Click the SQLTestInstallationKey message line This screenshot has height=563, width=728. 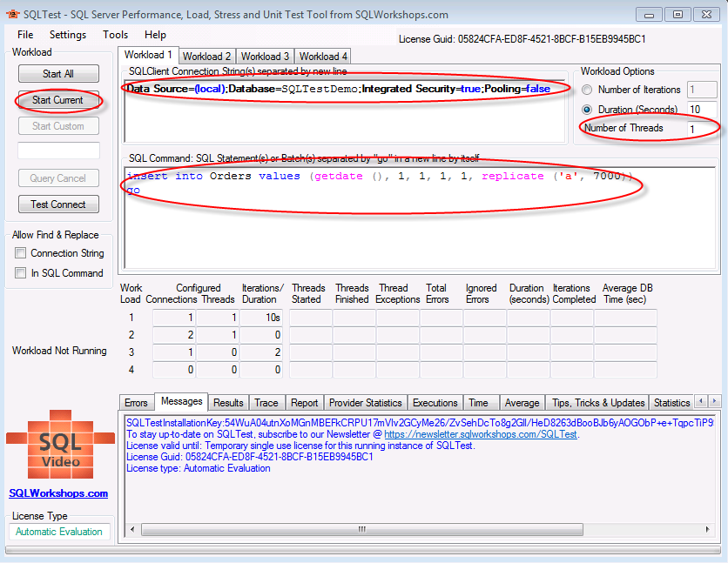[421, 423]
